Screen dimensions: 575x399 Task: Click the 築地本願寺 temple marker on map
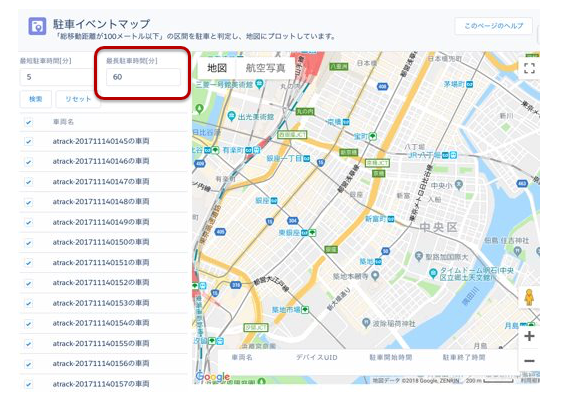coord(375,275)
